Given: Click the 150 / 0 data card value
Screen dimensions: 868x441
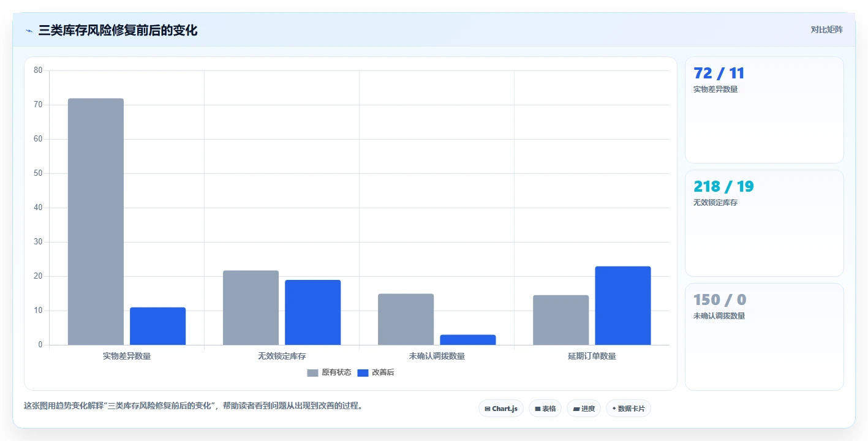Looking at the screenshot, I should pos(720,300).
